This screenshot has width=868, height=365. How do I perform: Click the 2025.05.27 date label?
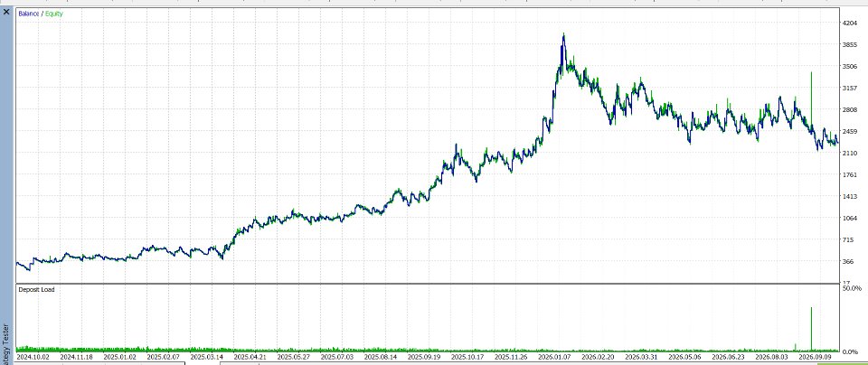[x=293, y=357]
